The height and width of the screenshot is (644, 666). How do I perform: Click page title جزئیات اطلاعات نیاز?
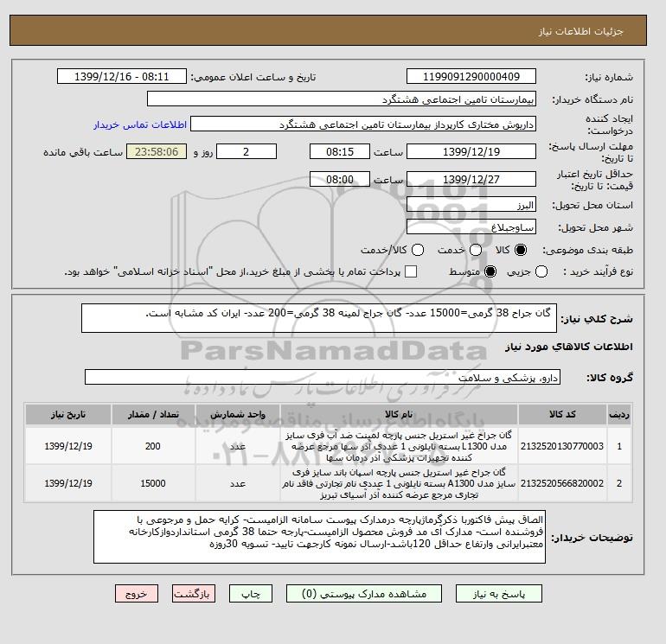(x=580, y=31)
